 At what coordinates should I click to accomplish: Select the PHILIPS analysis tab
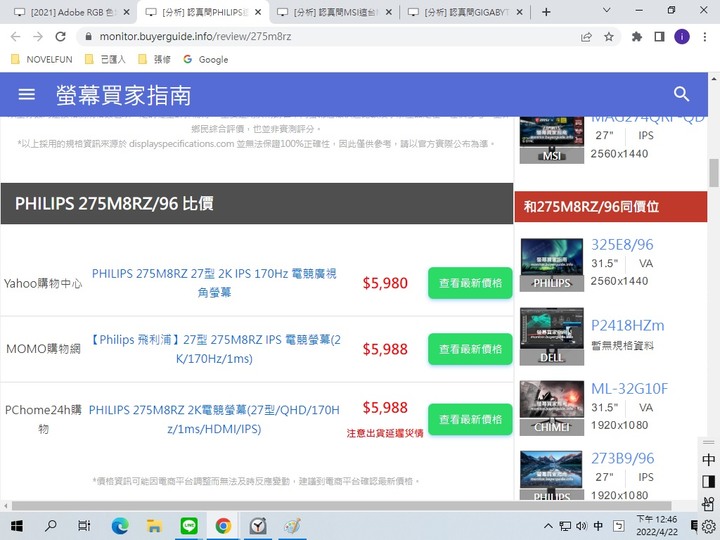pos(204,12)
